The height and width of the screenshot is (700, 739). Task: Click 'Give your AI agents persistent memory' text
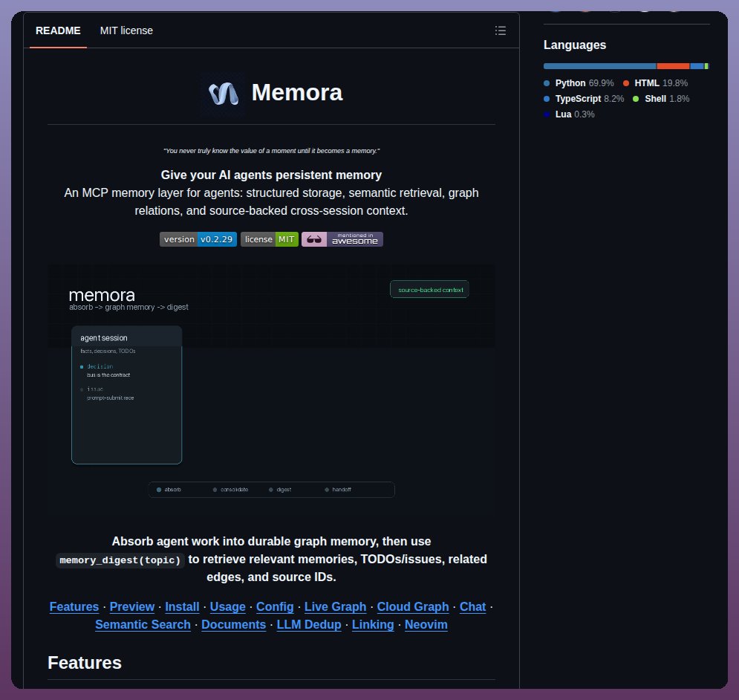pos(272,175)
